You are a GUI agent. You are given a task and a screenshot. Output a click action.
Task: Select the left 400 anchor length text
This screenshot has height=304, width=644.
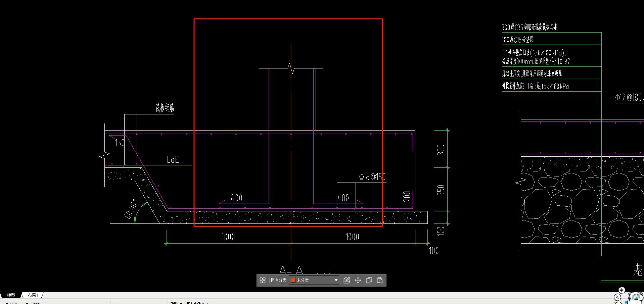(x=237, y=198)
